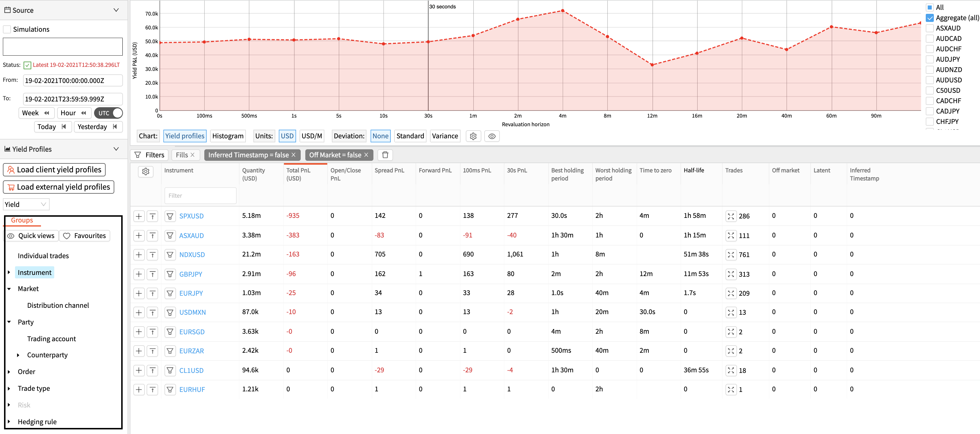
Task: Clear all filters with trash icon
Action: pos(385,155)
